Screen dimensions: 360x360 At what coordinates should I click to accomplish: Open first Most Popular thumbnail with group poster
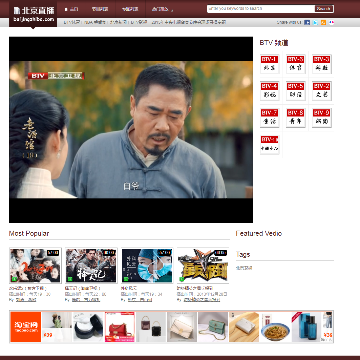click(35, 266)
